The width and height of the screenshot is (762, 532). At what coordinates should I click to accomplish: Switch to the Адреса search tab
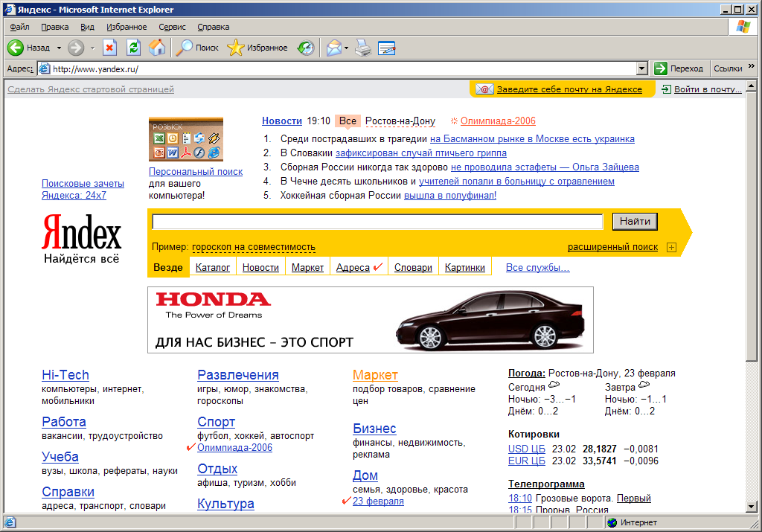pos(353,267)
